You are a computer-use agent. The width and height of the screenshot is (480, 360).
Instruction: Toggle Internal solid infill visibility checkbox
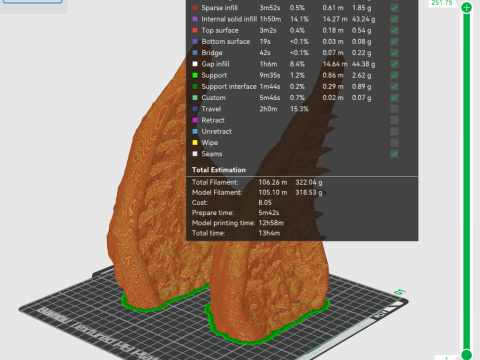click(x=394, y=19)
